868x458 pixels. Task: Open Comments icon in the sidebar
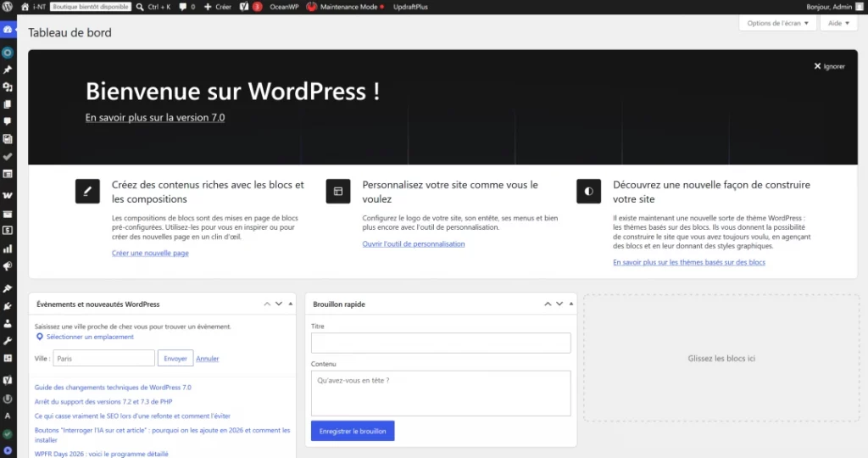pyautogui.click(x=8, y=121)
